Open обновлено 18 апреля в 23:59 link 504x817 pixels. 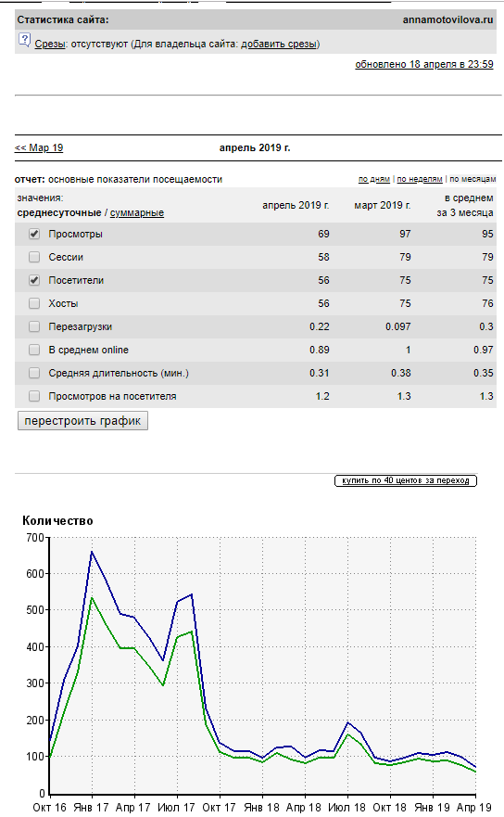(423, 64)
